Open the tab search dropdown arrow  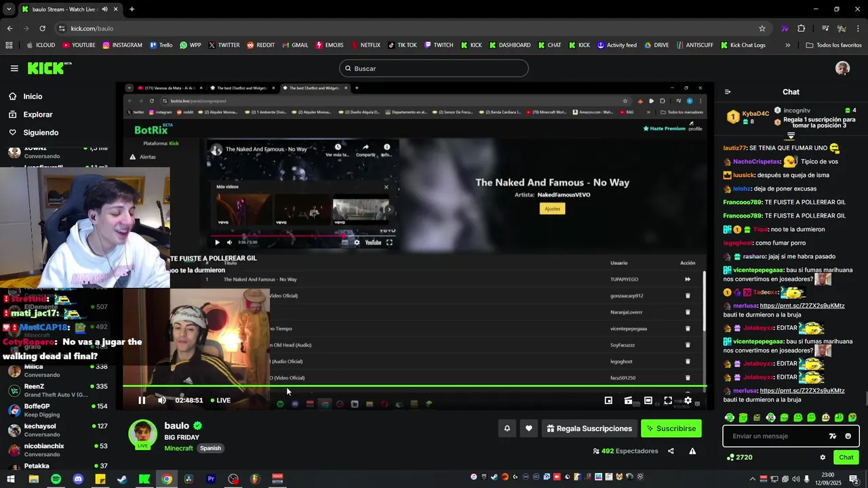[x=9, y=9]
